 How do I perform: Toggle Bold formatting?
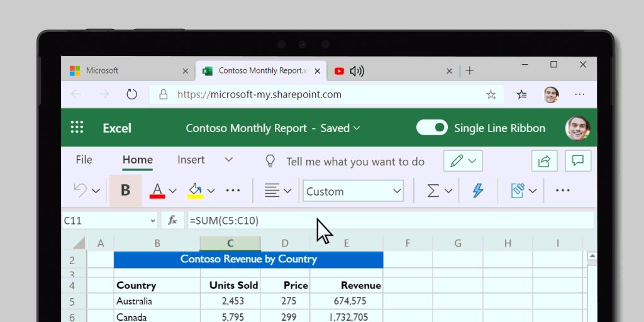point(125,191)
